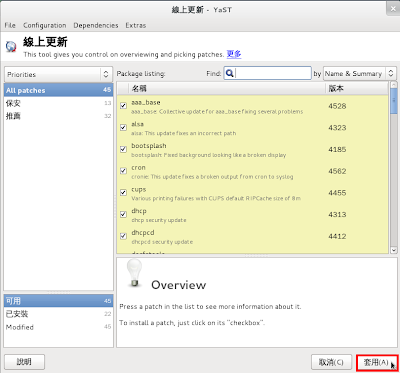Select the 推薦 recommended category
This screenshot has height=373, width=400.
point(58,116)
